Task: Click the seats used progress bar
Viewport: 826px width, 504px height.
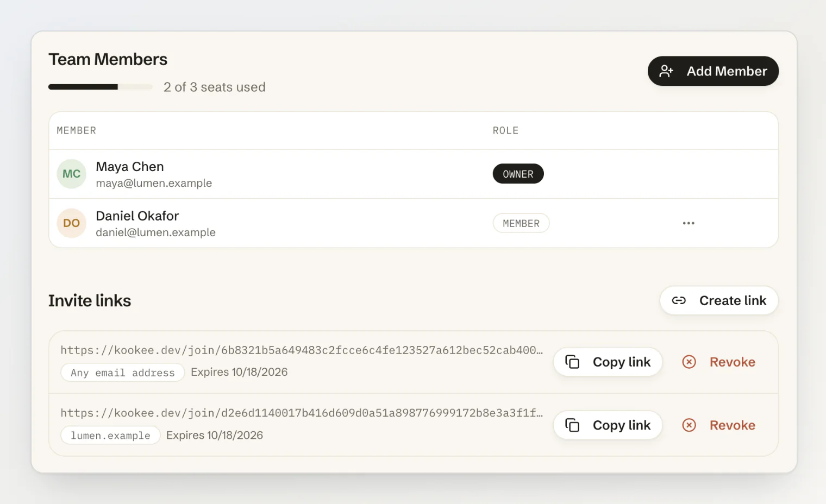Action: pyautogui.click(x=101, y=87)
